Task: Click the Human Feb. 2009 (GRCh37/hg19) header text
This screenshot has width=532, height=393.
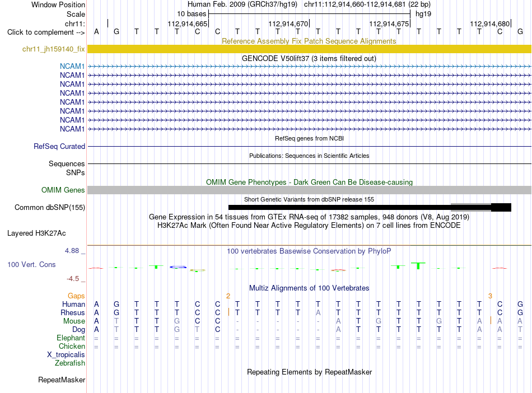Action: pyautogui.click(x=242, y=4)
